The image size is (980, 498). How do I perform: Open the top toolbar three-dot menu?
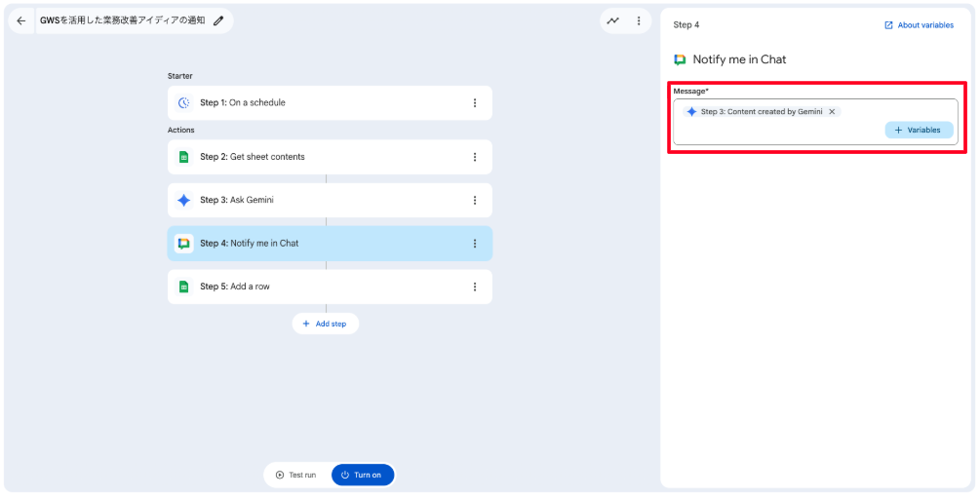click(x=639, y=20)
